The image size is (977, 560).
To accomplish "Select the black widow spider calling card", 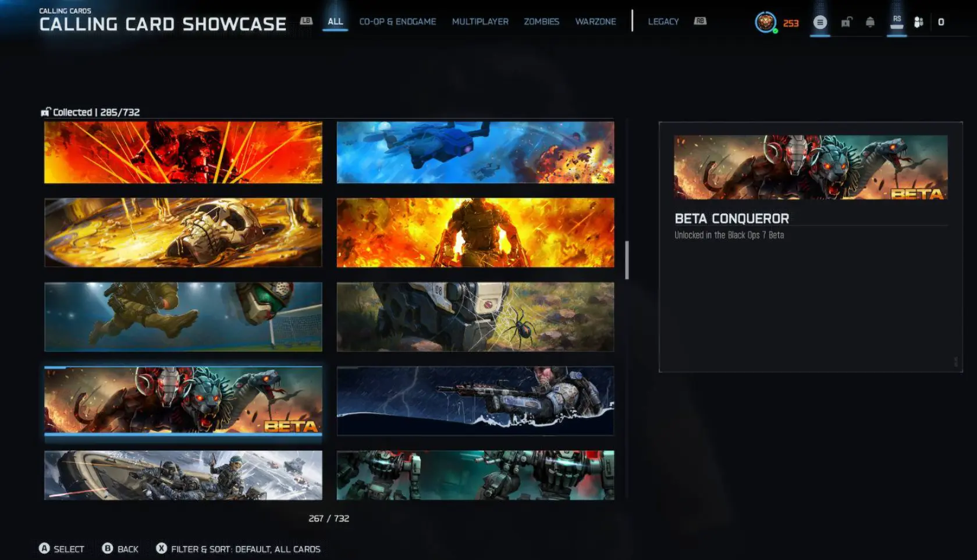I will (x=475, y=317).
